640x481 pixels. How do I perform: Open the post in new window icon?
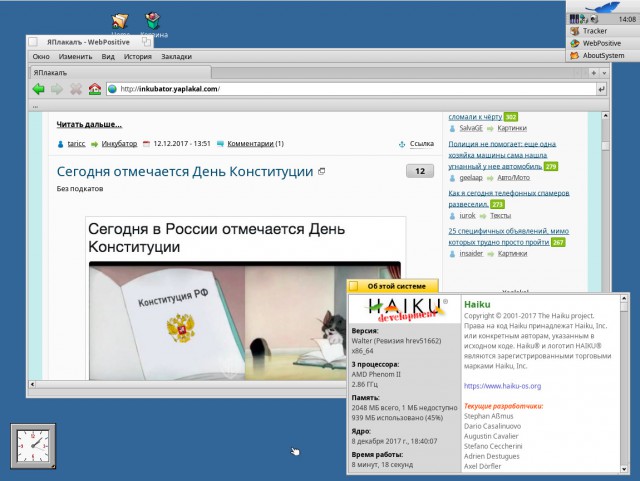pyautogui.click(x=322, y=171)
